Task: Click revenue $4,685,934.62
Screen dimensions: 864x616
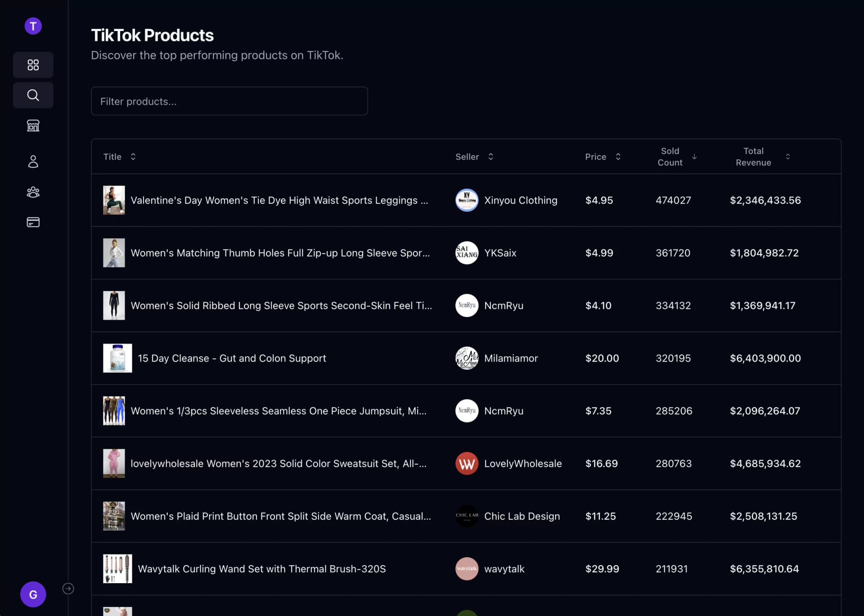Action: tap(765, 464)
